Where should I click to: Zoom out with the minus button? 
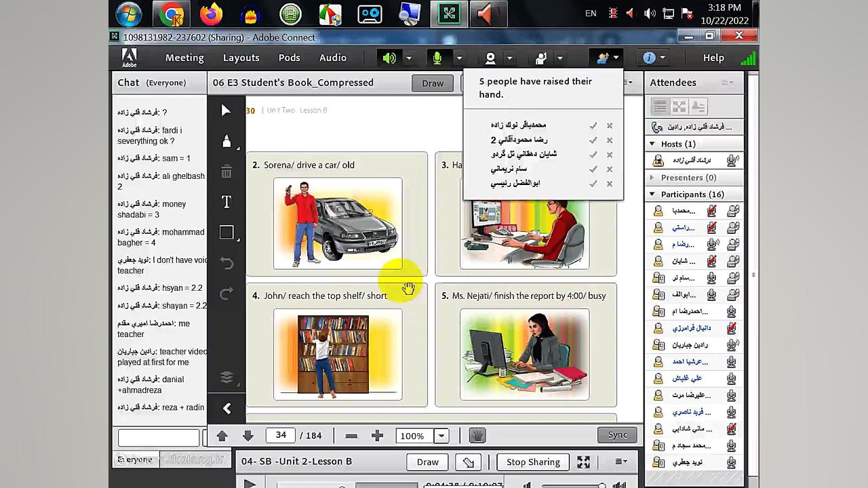(x=351, y=436)
